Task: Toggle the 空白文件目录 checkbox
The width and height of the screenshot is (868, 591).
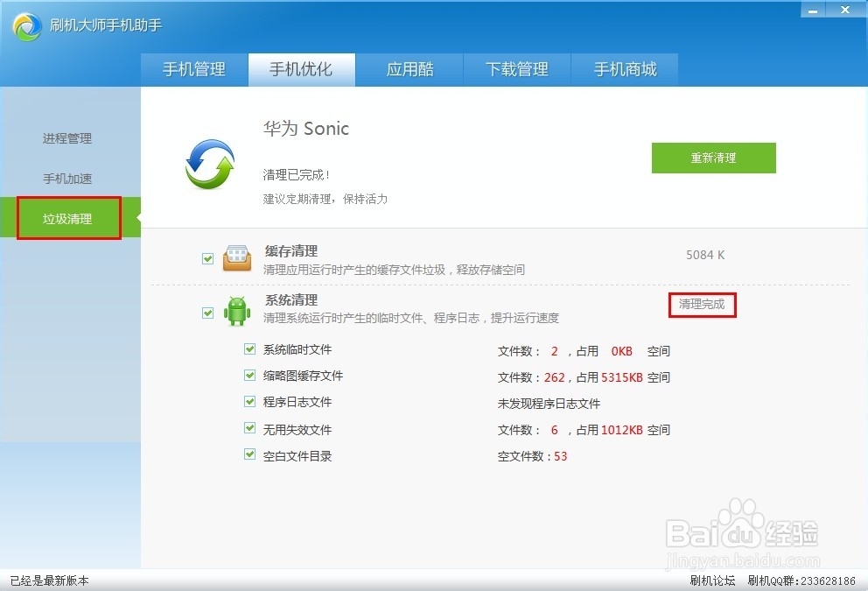Action: (249, 454)
